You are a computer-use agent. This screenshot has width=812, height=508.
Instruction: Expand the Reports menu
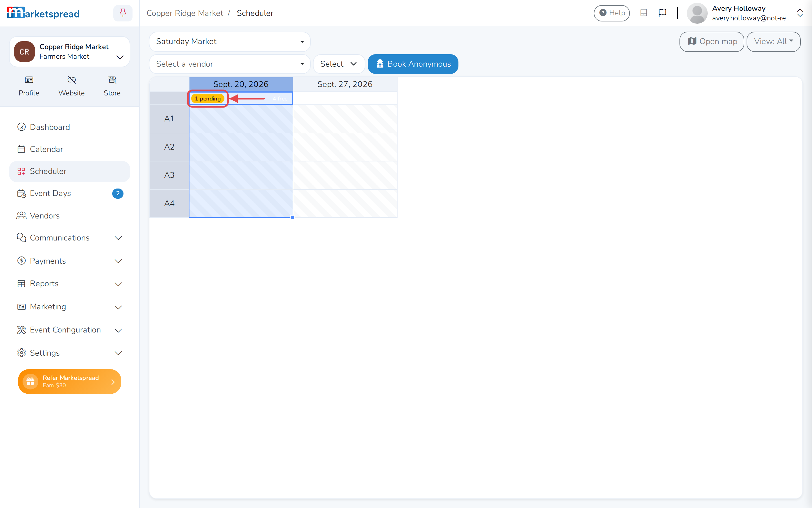tap(69, 284)
